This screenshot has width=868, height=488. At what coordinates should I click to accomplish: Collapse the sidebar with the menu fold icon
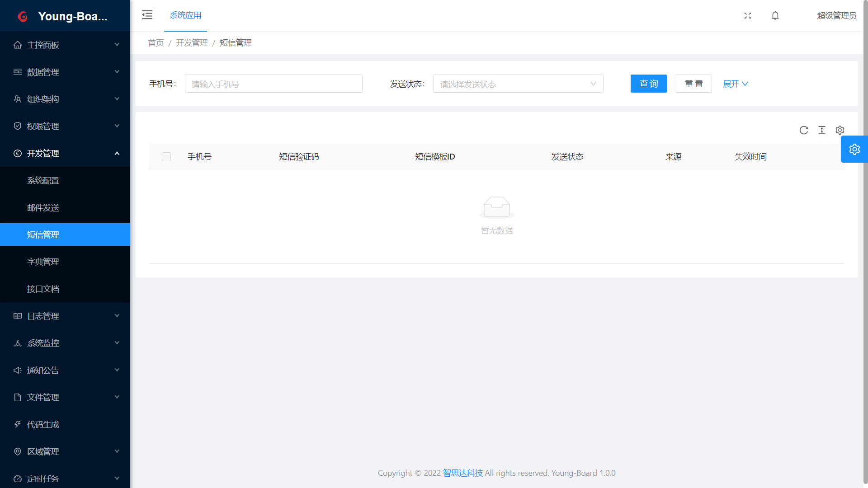[x=147, y=15]
